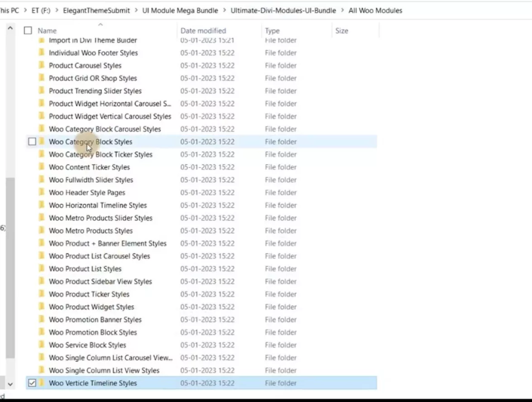Sort by Type column header

click(x=272, y=30)
